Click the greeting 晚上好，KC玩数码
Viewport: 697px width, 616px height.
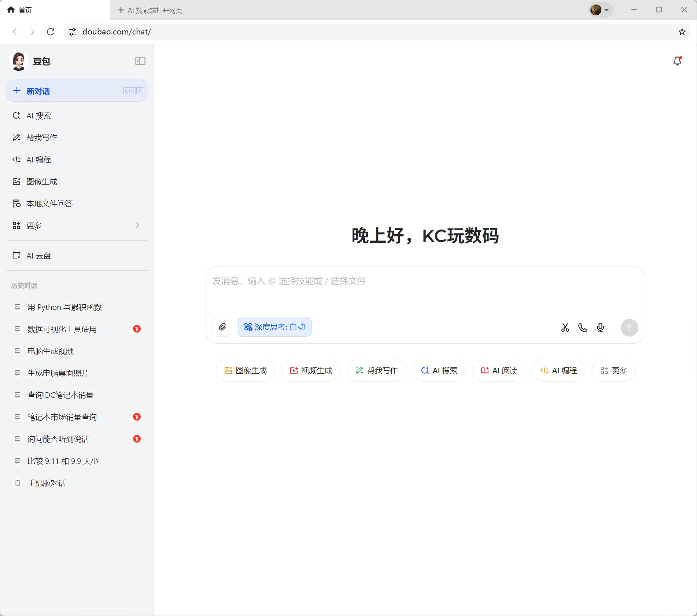click(425, 235)
